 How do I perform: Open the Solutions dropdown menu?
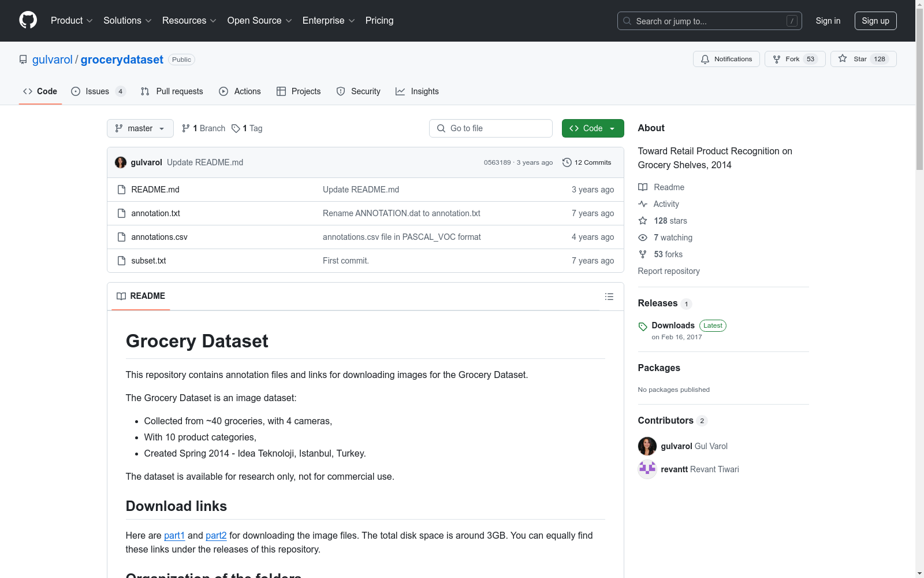(128, 20)
